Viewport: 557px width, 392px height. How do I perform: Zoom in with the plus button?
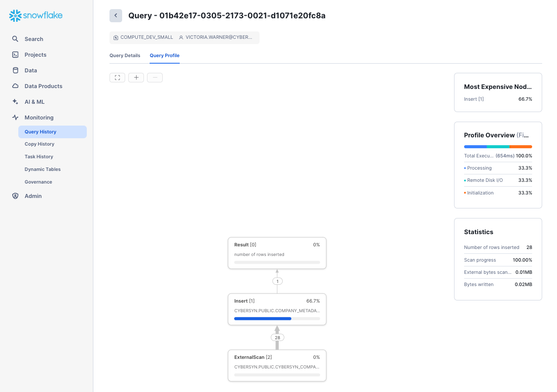pyautogui.click(x=136, y=78)
